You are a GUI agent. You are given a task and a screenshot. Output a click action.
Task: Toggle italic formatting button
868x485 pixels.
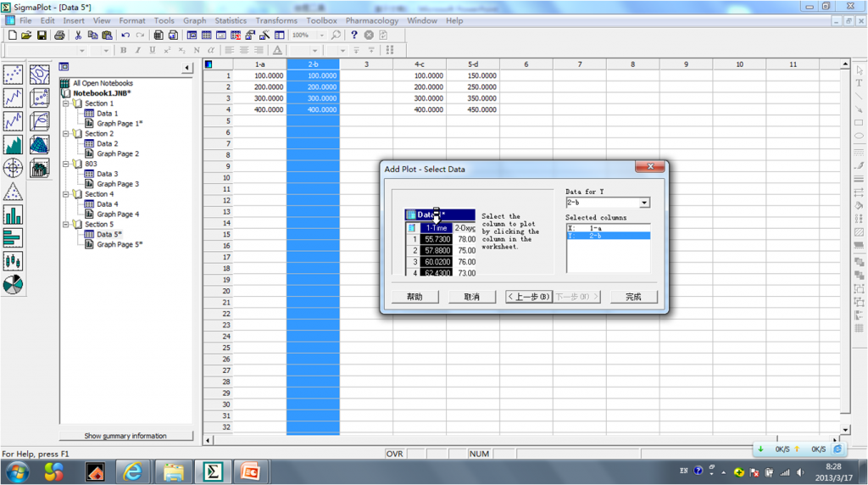pyautogui.click(x=138, y=50)
